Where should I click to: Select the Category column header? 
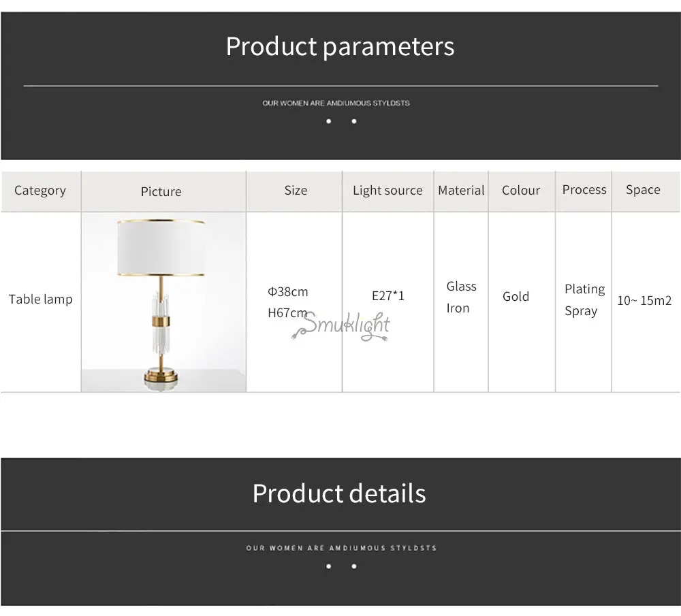coord(40,191)
